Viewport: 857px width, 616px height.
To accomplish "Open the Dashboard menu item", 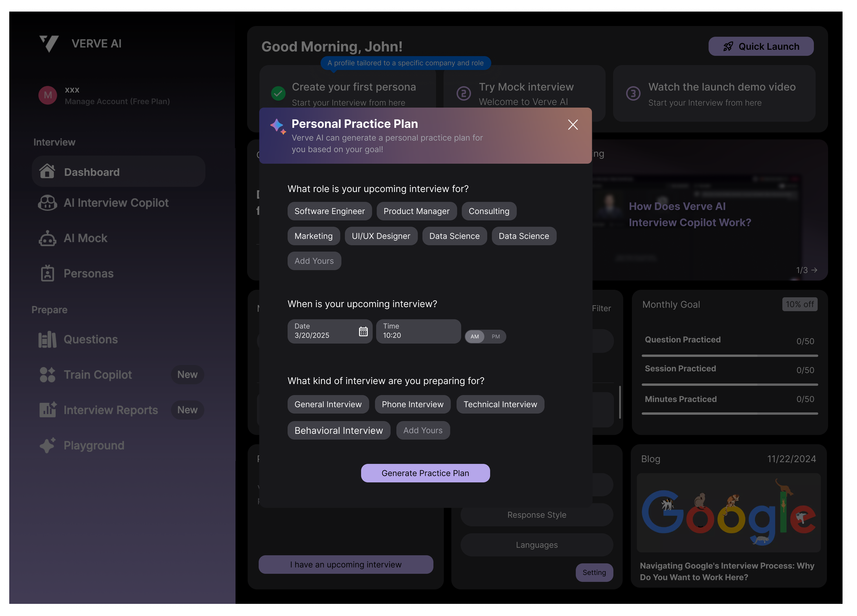I will coord(118,172).
